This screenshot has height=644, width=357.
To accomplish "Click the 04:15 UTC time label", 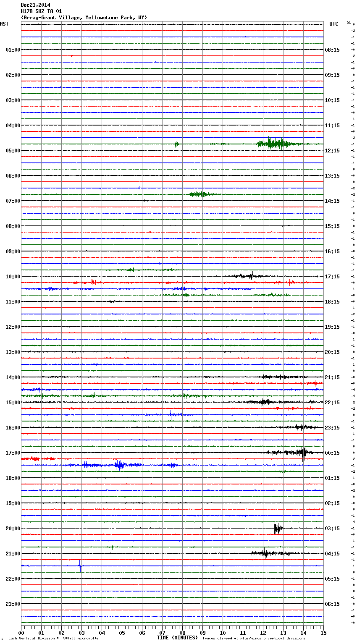I will (332, 554).
